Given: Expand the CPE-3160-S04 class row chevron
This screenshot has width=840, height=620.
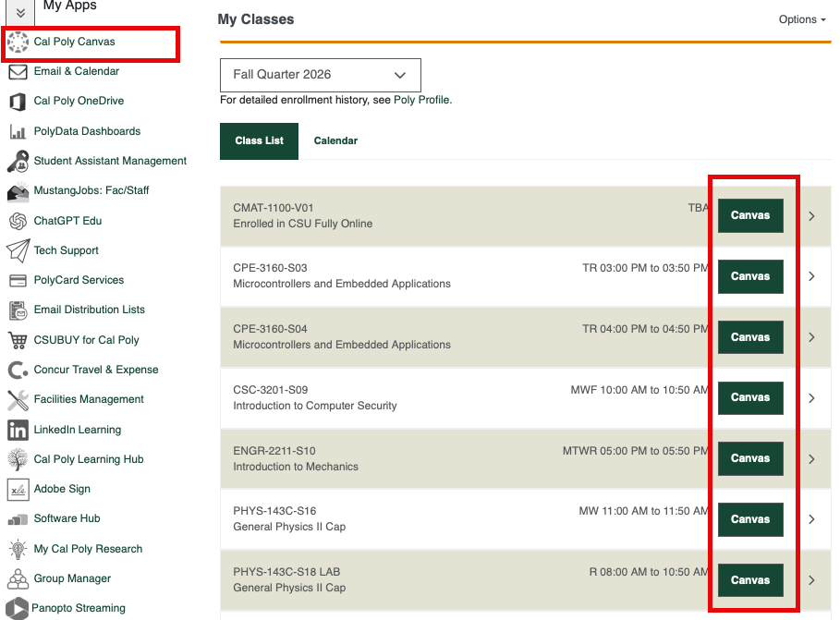Looking at the screenshot, I should pyautogui.click(x=811, y=337).
